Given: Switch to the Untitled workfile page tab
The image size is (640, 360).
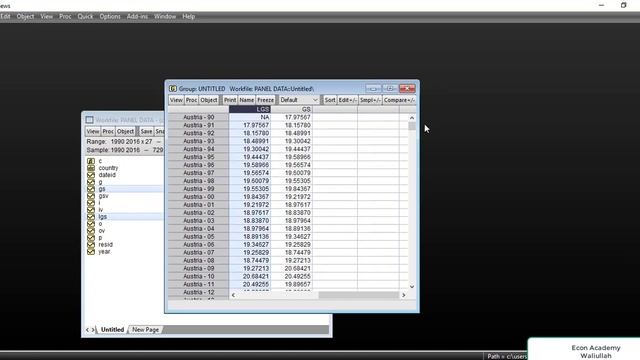Looking at the screenshot, I should click(112, 329).
